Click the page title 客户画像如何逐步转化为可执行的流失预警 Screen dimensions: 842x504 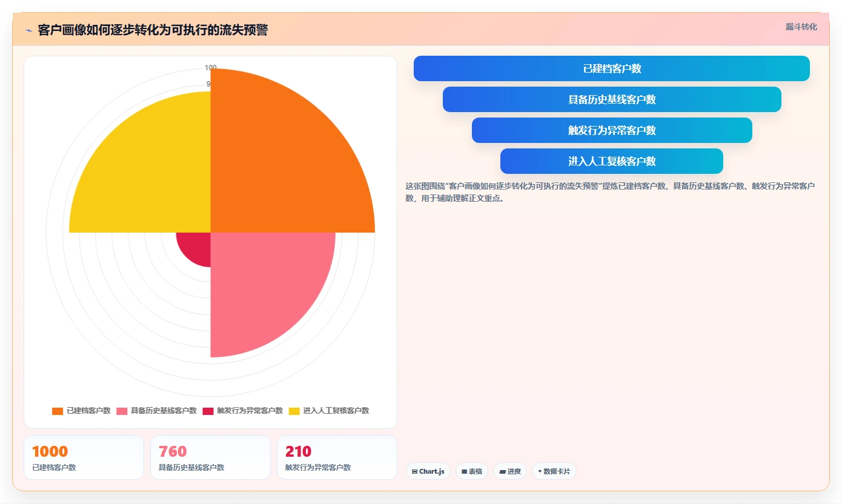tap(153, 30)
